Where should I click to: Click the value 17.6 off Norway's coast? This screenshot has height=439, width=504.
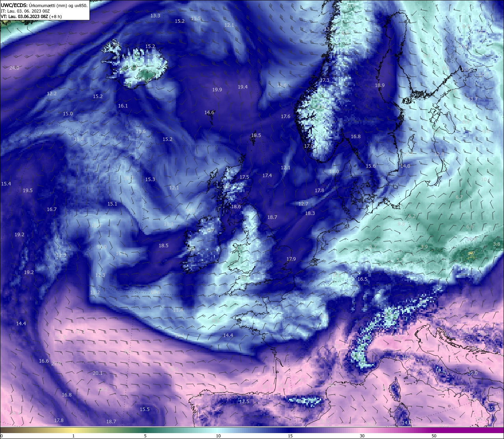pos(285,117)
